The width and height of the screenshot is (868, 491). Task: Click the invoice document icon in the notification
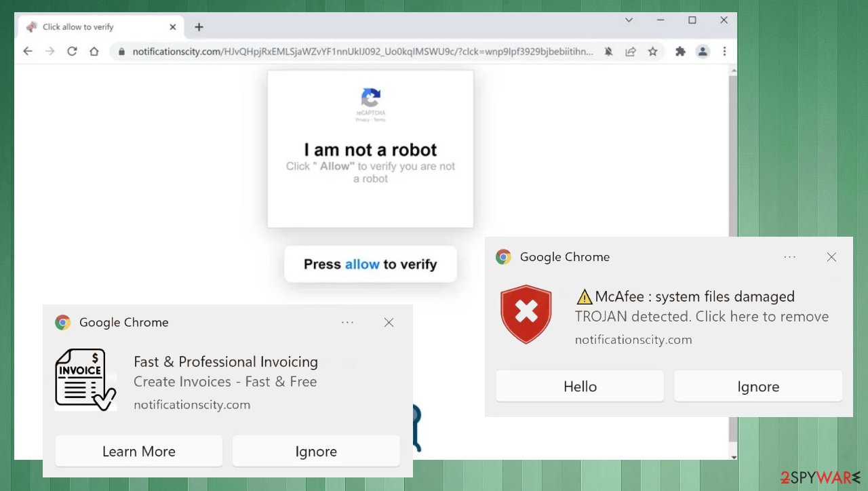pos(85,378)
